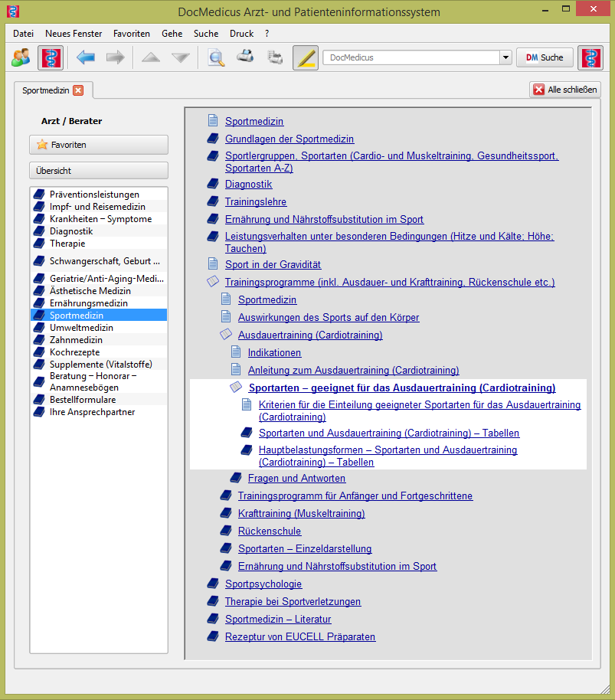Open the Favoriten menu
The height and width of the screenshot is (700, 615).
(x=132, y=34)
